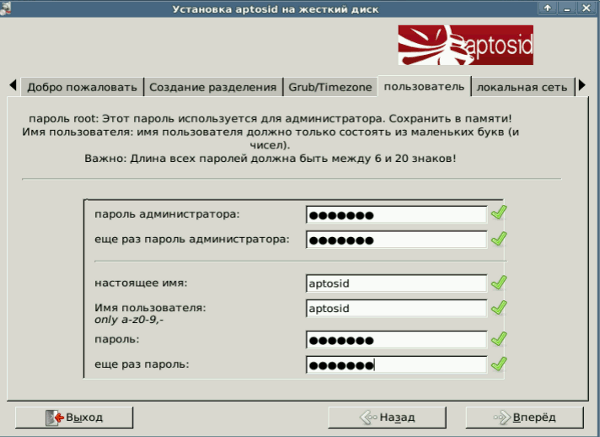Focus the 'пароль администратора' input field
The width and height of the screenshot is (600, 437).
396,214
